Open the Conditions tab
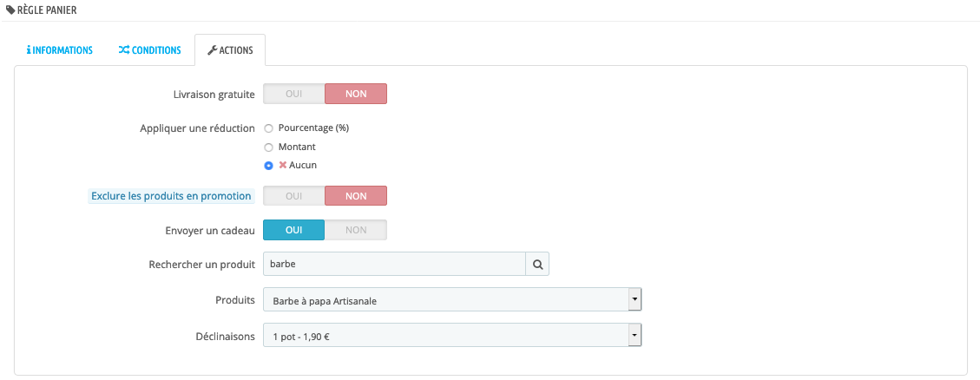The width and height of the screenshot is (980, 380). (x=150, y=50)
